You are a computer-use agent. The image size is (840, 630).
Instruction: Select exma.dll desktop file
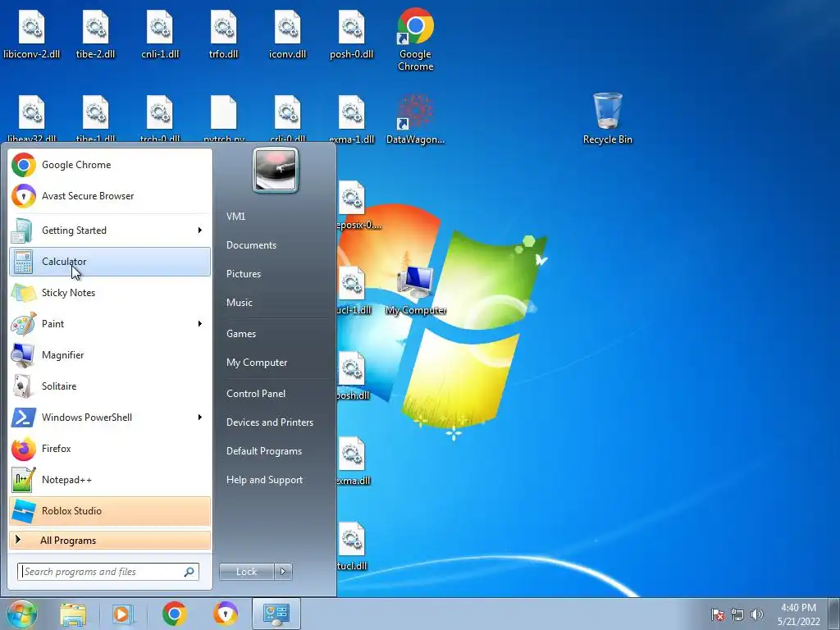pos(353,461)
